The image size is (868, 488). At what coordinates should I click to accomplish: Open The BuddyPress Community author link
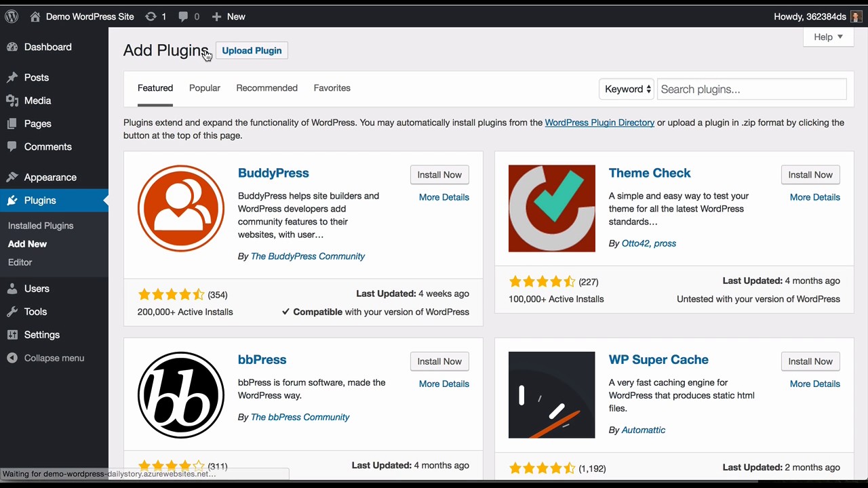(308, 256)
